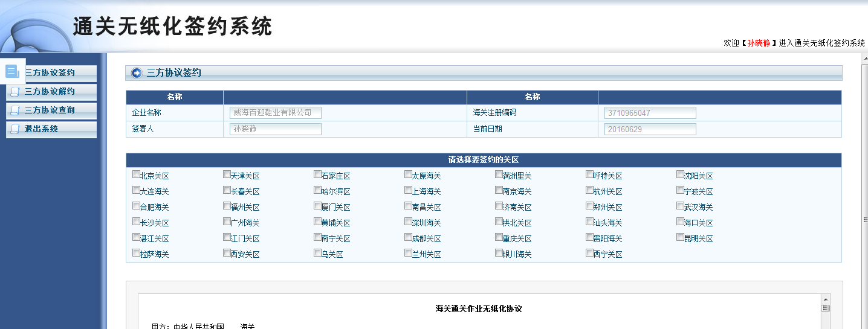
Task: Open the 三方协议查询 menu item
Action: tap(51, 110)
